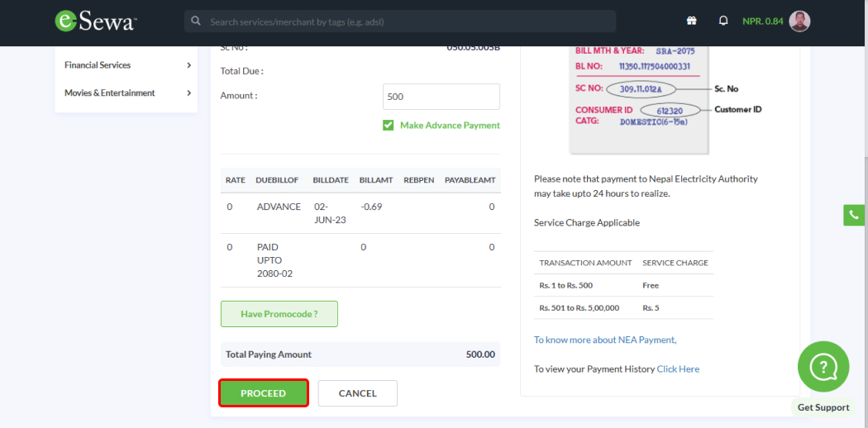Viewport: 868px width, 428px height.
Task: Click the BILLAMT column header
Action: pyautogui.click(x=376, y=180)
